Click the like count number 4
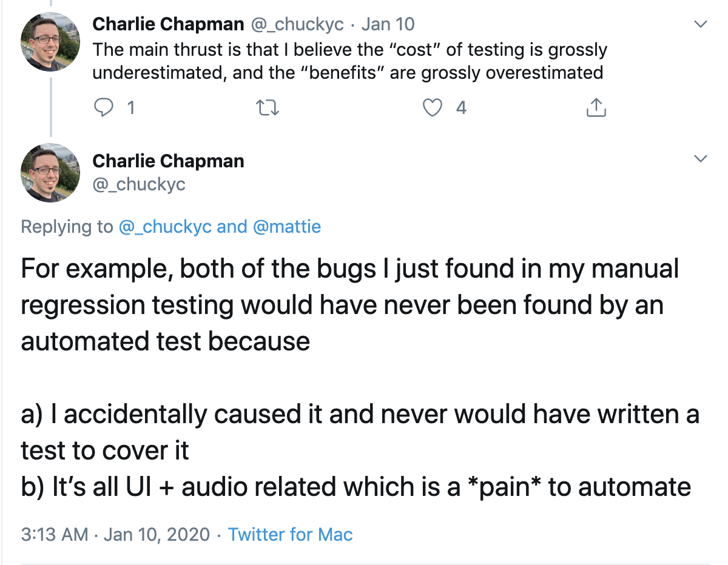The width and height of the screenshot is (728, 565). point(461,108)
